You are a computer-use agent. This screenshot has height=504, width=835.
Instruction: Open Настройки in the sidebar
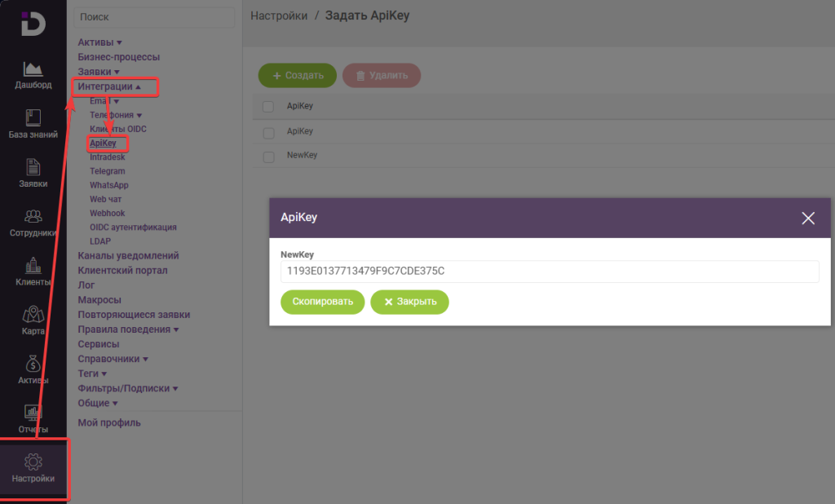pos(33,469)
